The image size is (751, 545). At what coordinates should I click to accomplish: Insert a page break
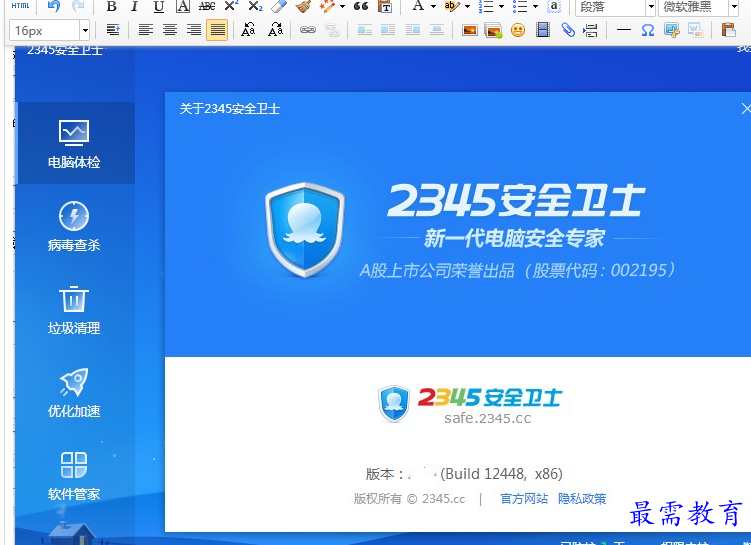click(x=590, y=30)
